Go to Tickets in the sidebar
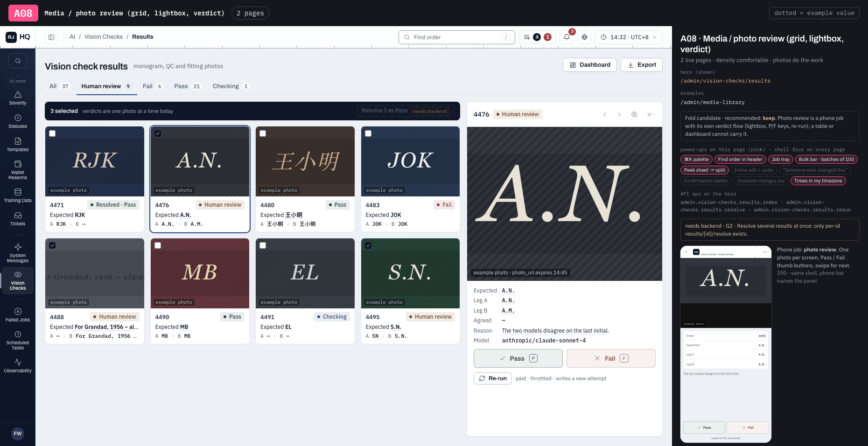Screen dimensions: 868x446 tap(18, 219)
